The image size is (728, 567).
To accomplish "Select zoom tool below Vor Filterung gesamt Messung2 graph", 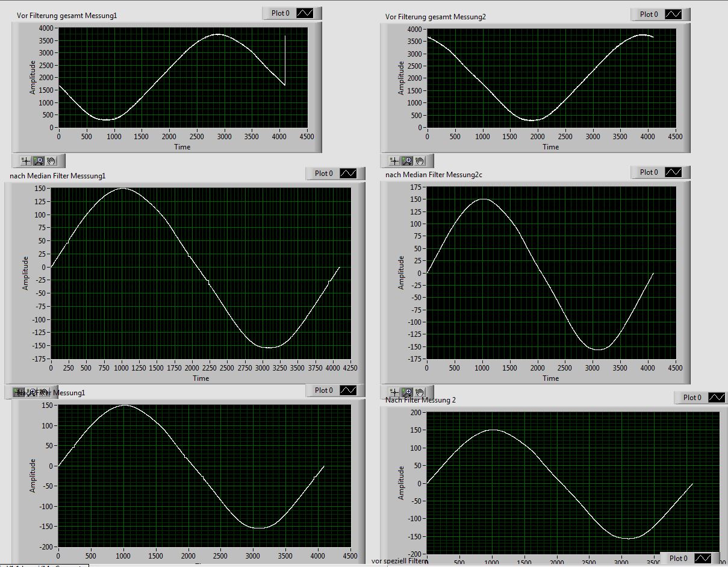I will click(407, 161).
